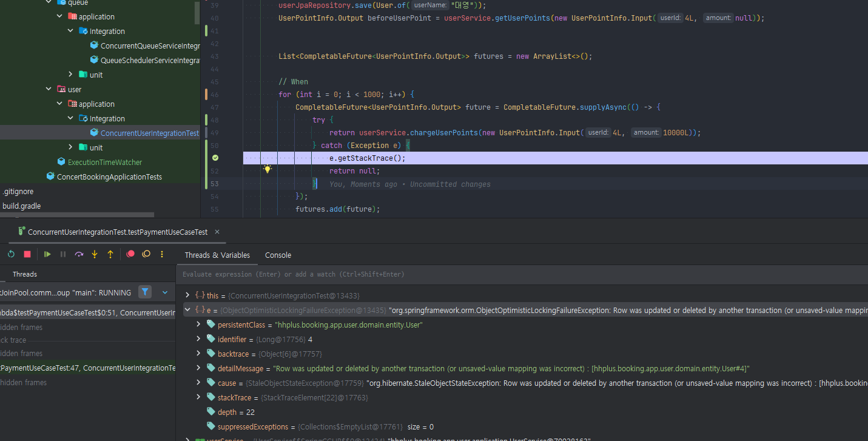
Task: Select the suppressedExceptions variable row
Action: 525,426
